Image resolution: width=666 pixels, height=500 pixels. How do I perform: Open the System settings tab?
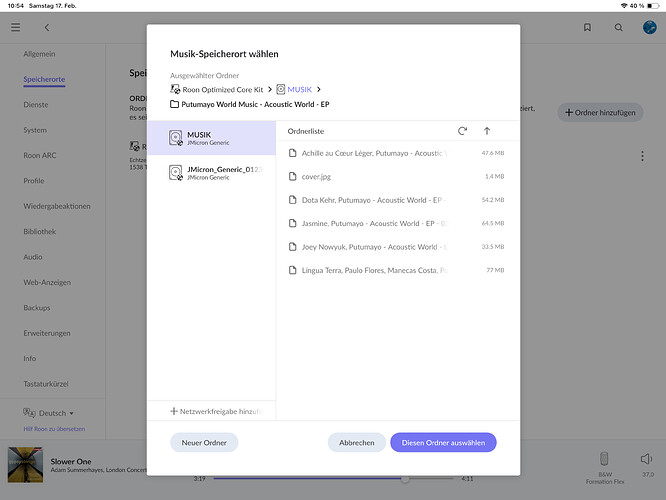35,130
